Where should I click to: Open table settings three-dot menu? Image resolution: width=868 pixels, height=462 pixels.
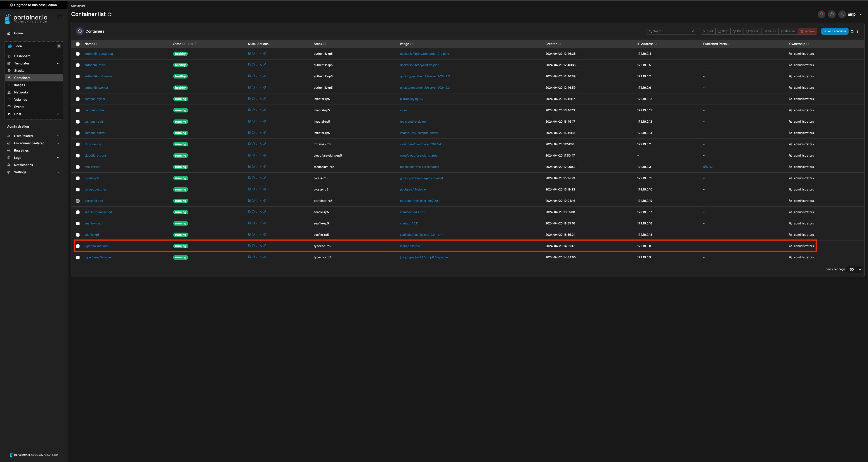tap(857, 31)
